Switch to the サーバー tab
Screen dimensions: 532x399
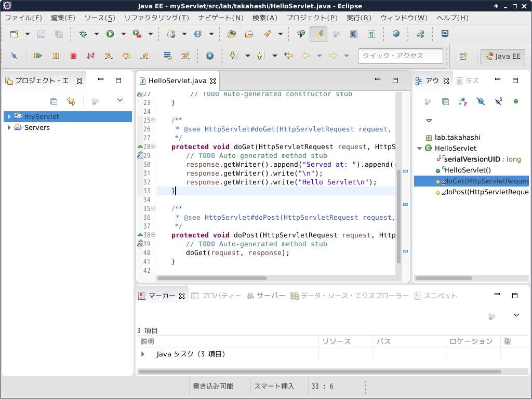[267, 296]
